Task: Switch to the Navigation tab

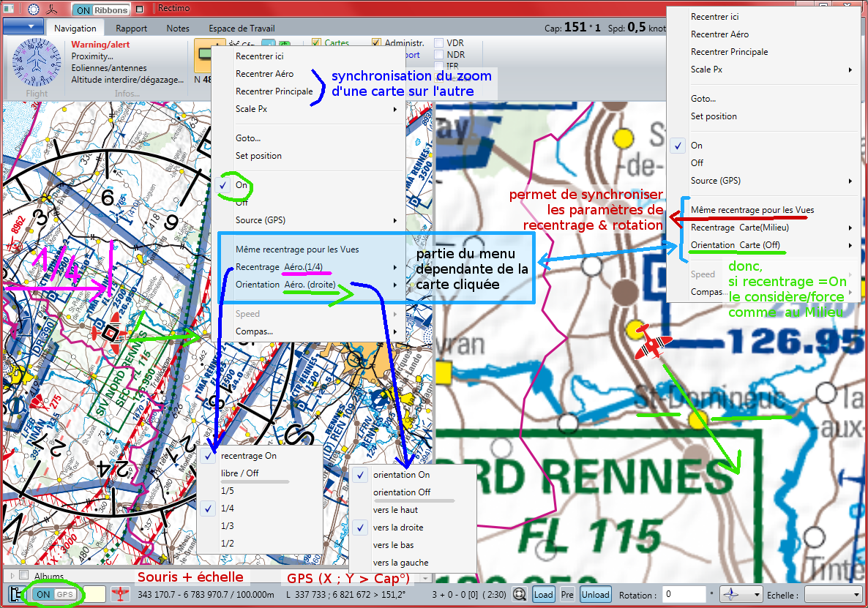Action: [x=75, y=29]
